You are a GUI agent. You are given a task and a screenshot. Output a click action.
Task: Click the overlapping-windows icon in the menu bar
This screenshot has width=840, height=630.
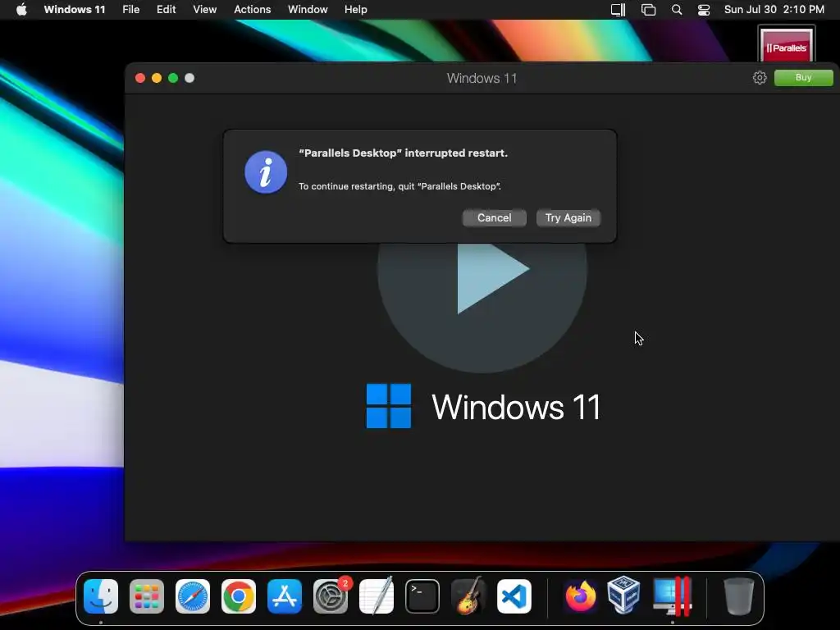[648, 10]
